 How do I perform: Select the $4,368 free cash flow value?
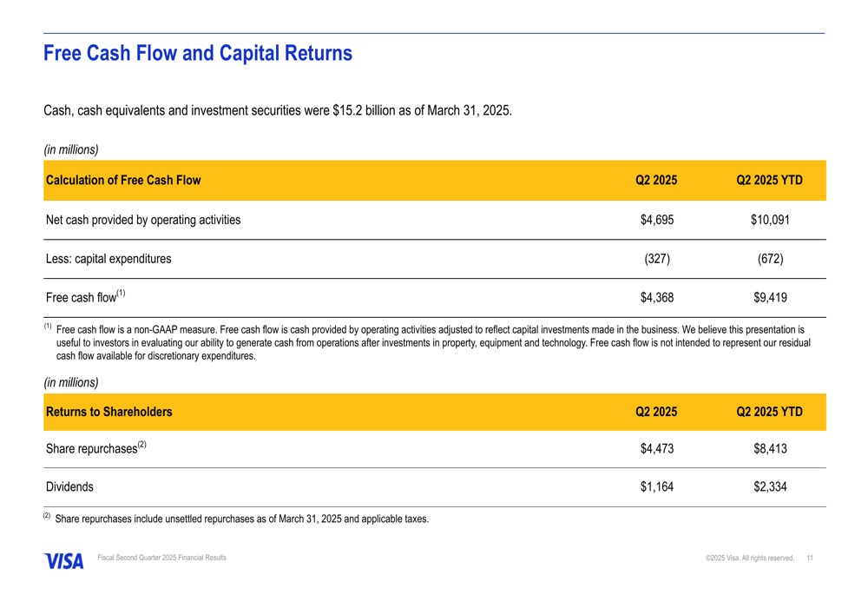point(657,297)
